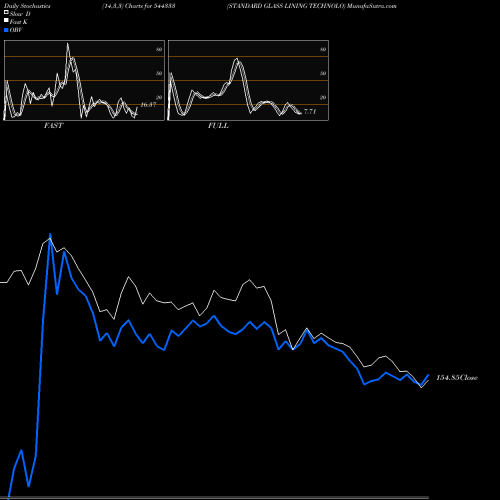Click the 50 level label in FAST chart
Screen dimensions: 500x500
tap(159, 73)
